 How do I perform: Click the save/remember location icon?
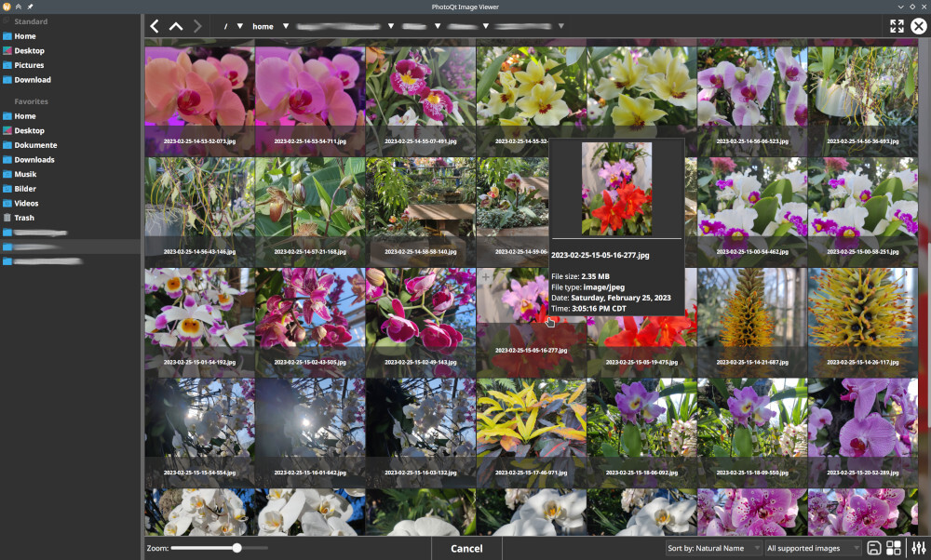[874, 548]
